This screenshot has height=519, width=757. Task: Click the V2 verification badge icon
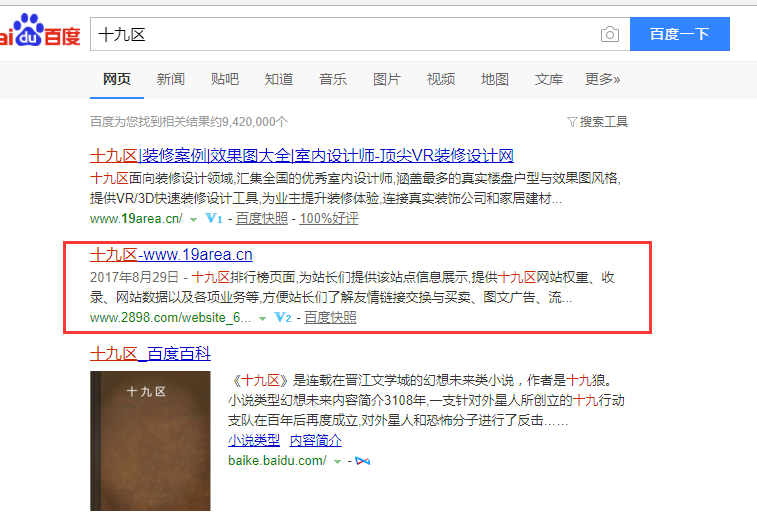click(283, 318)
